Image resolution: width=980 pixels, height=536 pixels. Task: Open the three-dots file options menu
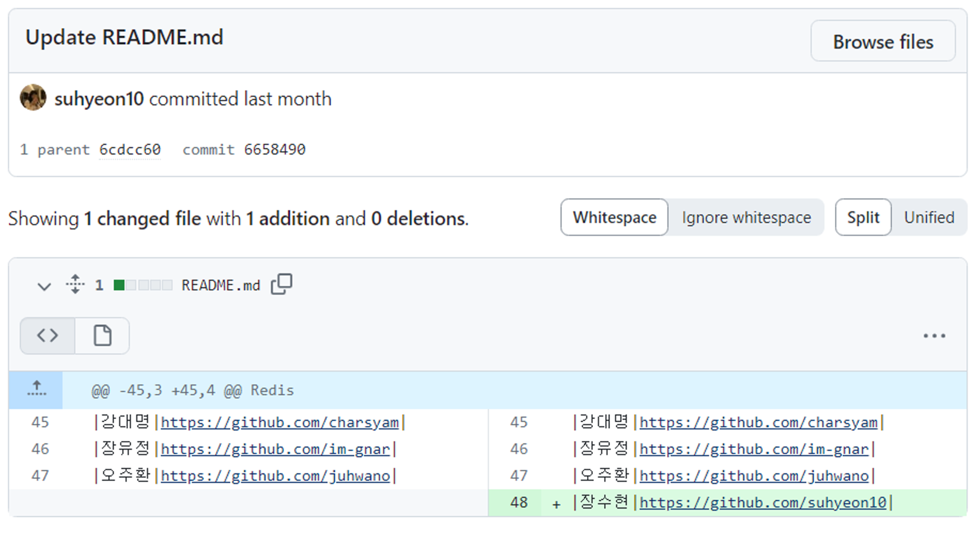(934, 336)
